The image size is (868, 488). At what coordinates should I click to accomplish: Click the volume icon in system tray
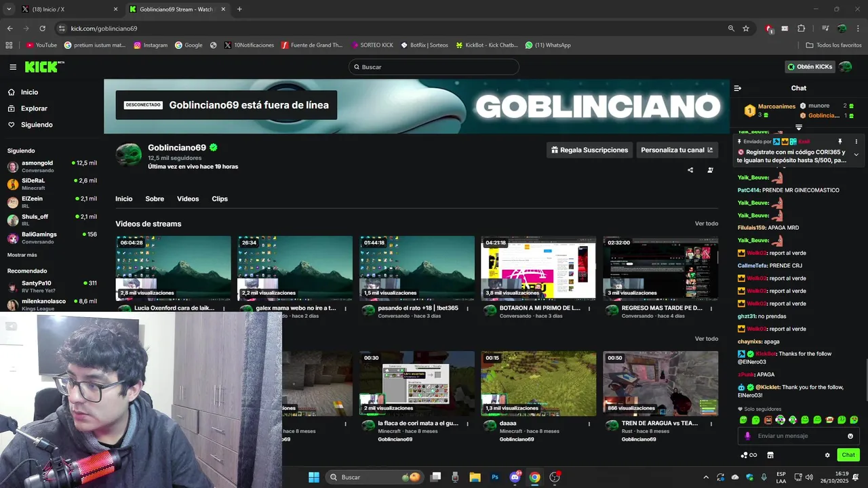[x=809, y=477]
